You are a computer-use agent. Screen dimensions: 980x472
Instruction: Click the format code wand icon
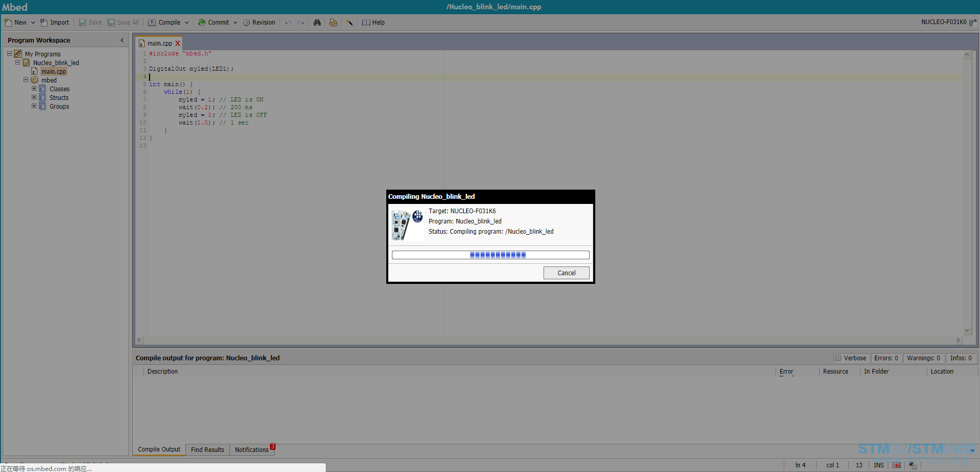pos(350,23)
